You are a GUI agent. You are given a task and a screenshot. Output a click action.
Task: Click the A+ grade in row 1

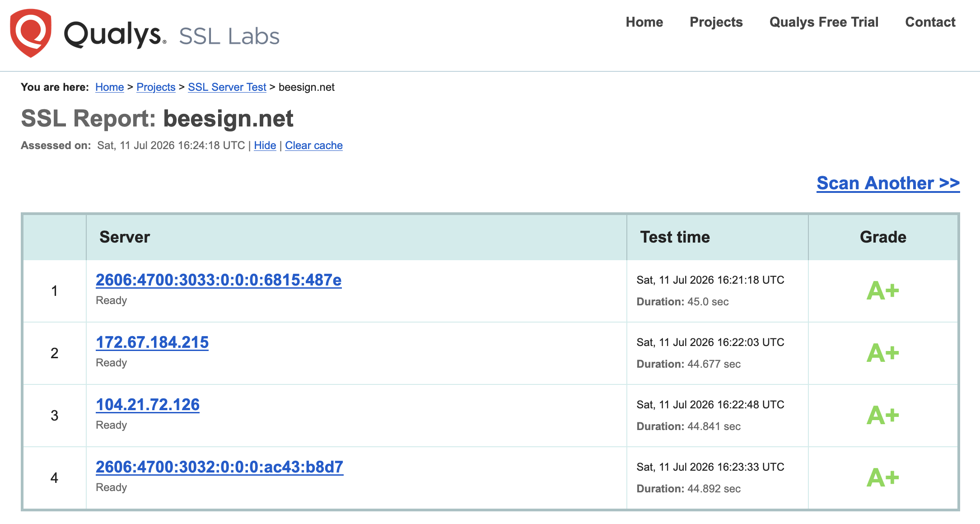pyautogui.click(x=883, y=290)
